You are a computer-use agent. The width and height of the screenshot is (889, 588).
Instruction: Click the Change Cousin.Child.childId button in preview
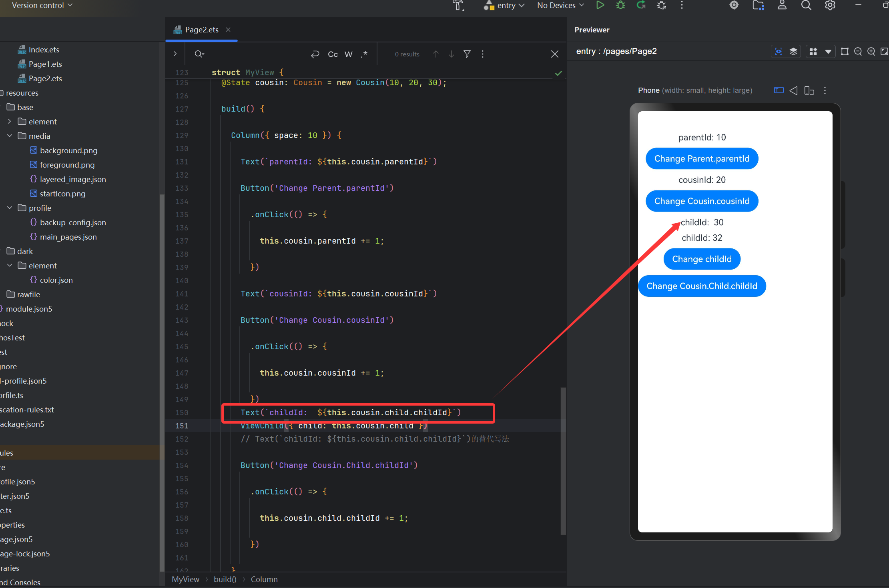[x=702, y=286]
